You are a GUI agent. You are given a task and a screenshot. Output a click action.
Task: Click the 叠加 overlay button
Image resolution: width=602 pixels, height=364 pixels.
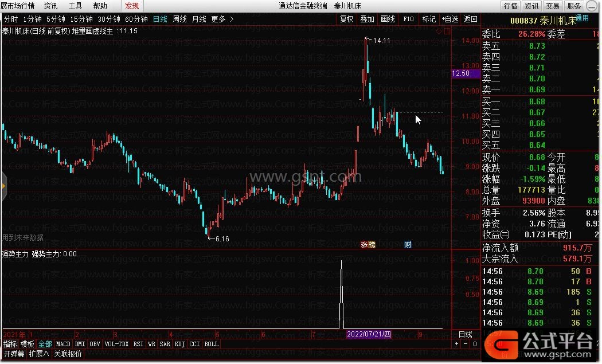(367, 19)
